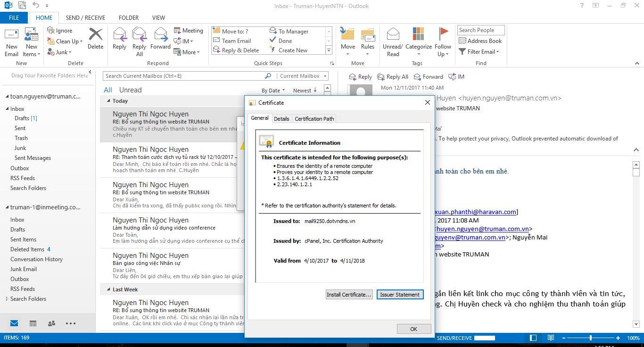Expand the Quick Steps gallery
644x347 pixels.
coord(329,50)
